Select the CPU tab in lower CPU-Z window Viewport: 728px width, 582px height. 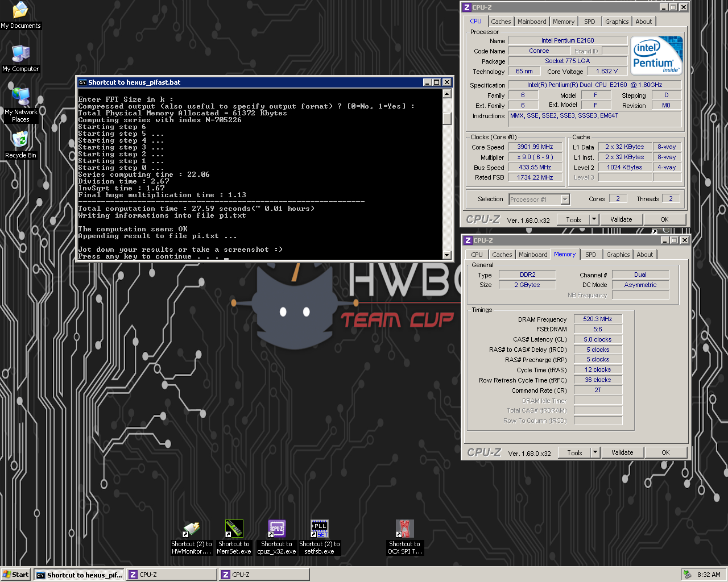pos(477,255)
